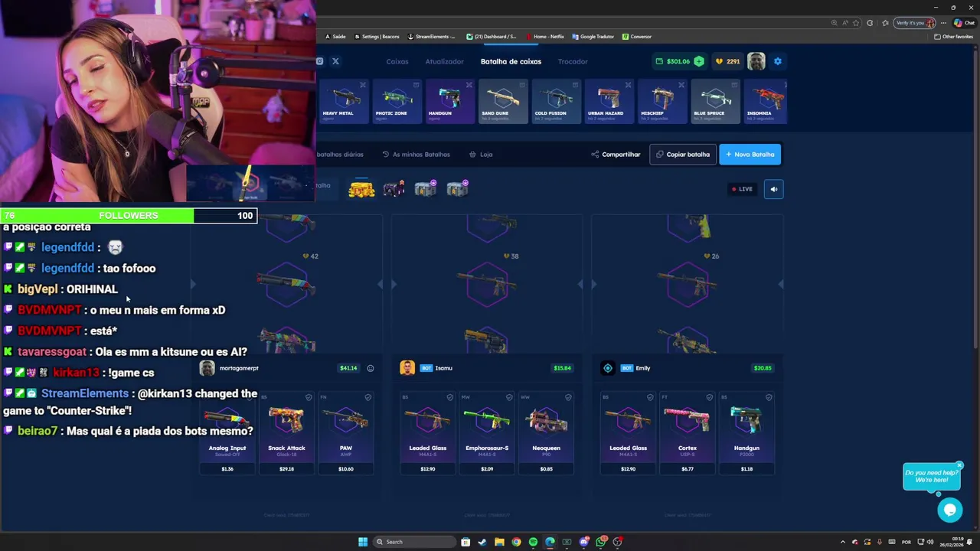
Task: Open Home - Netflix bookmark
Action: click(544, 37)
